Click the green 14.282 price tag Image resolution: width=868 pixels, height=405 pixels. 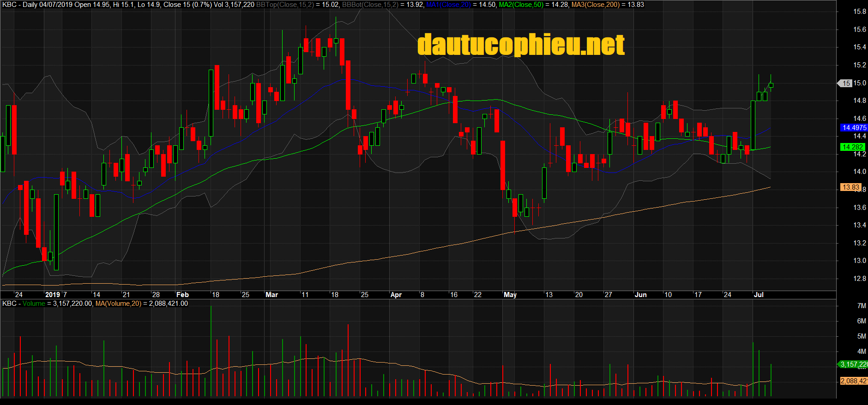pos(852,147)
